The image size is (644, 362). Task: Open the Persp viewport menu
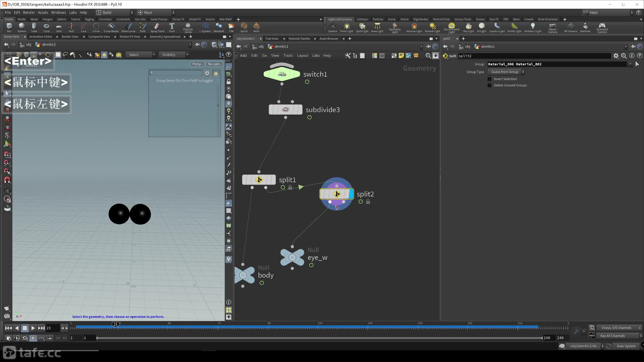(197, 64)
